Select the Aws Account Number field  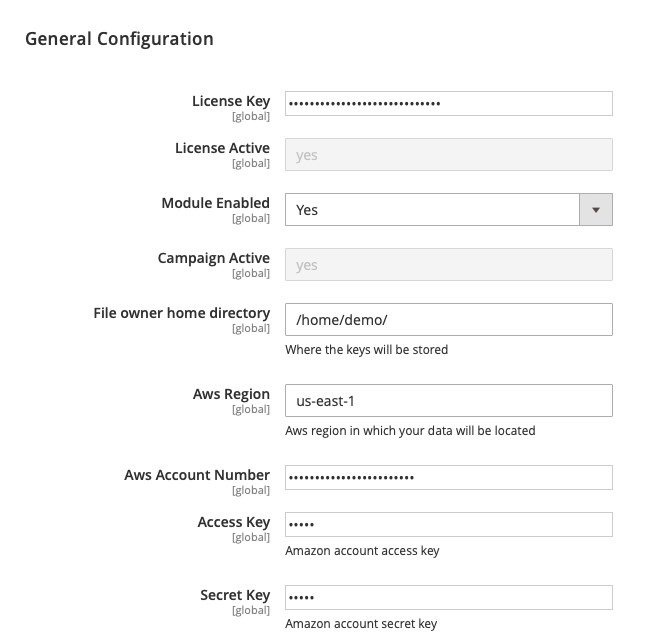tap(448, 477)
